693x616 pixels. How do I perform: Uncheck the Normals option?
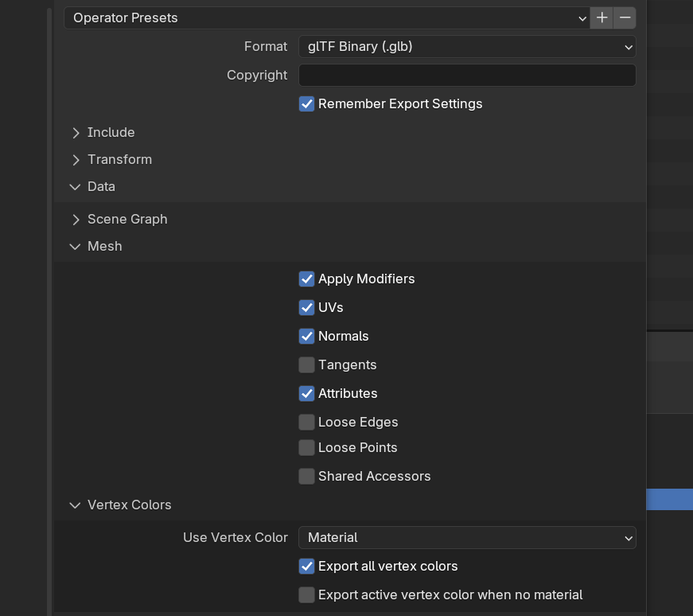tap(306, 337)
